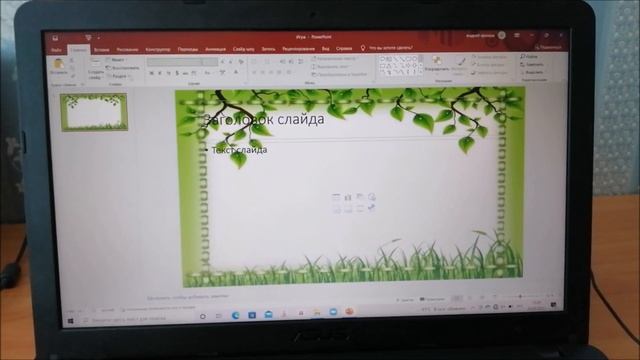Open the Переходы ribbon tab
Viewport: 640px width, 360px height.
click(188, 49)
